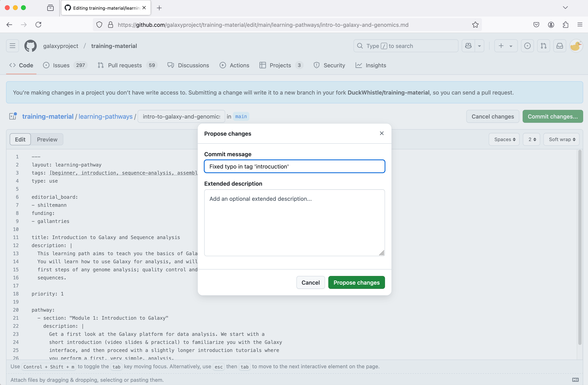Open the Pull requests tab
This screenshot has height=385, width=588.
point(128,65)
